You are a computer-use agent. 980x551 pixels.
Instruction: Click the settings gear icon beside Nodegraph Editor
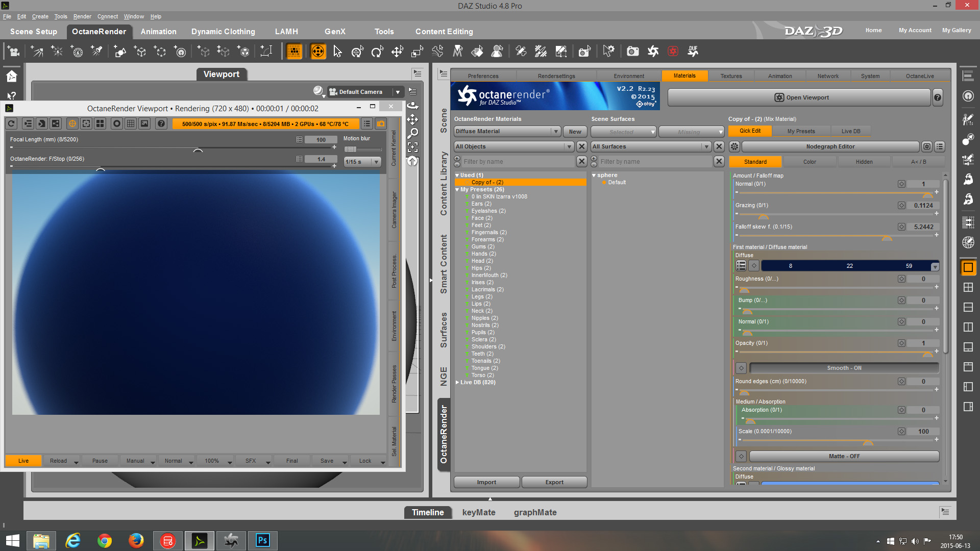734,146
